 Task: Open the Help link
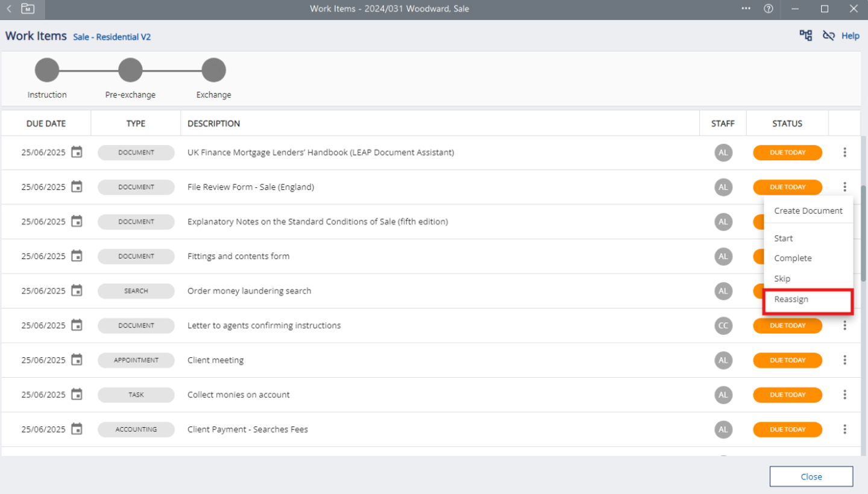pos(850,36)
